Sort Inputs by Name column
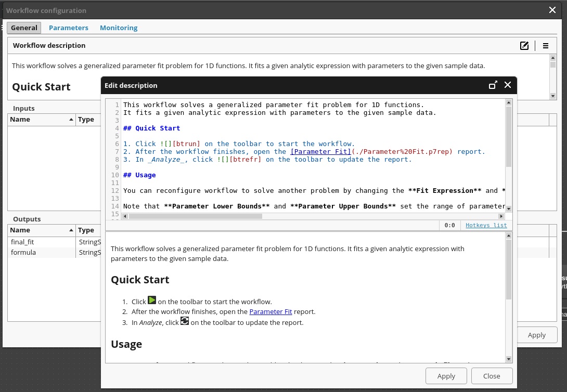 42,120
